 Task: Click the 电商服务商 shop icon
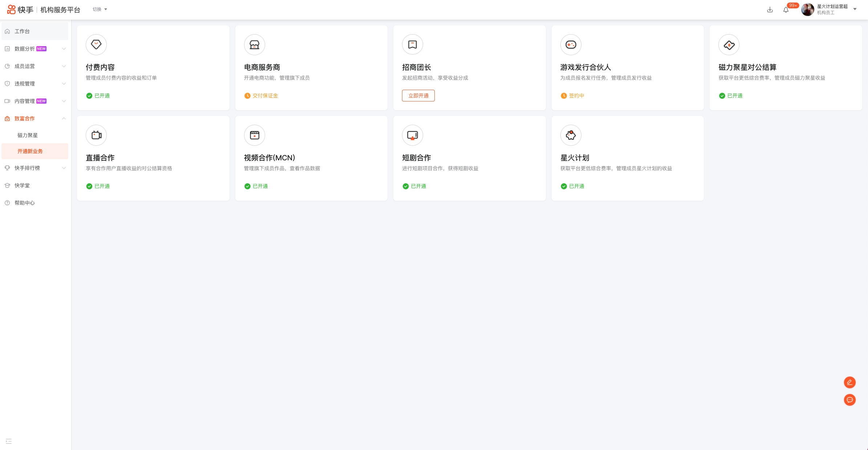point(255,45)
